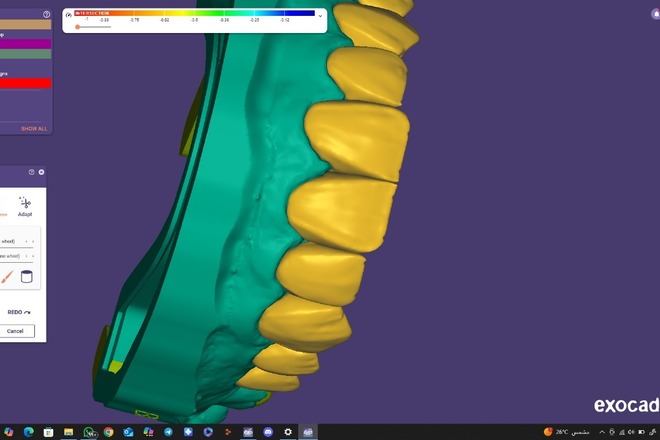
Task: Select the cylinder shape tool
Action: point(27,277)
